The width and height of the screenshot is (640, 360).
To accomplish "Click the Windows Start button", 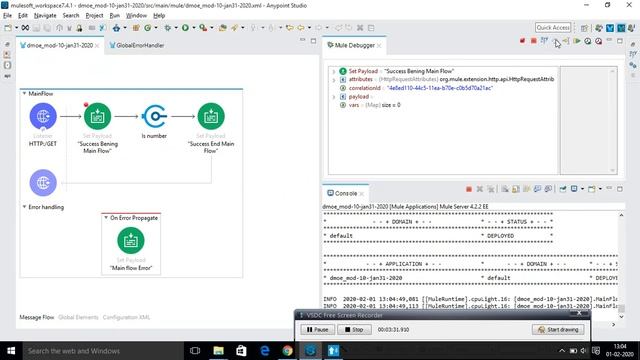I will (x=11, y=351).
